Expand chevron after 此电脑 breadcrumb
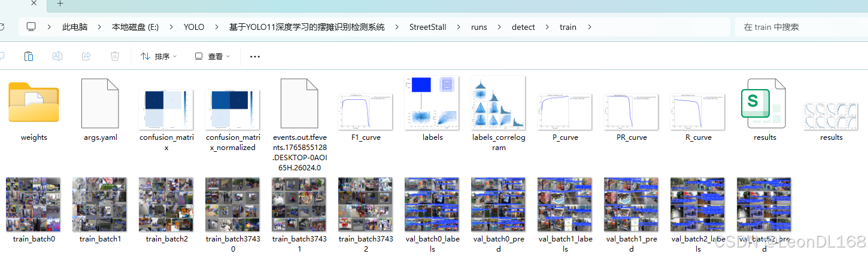This screenshot has width=868, height=257. click(99, 27)
